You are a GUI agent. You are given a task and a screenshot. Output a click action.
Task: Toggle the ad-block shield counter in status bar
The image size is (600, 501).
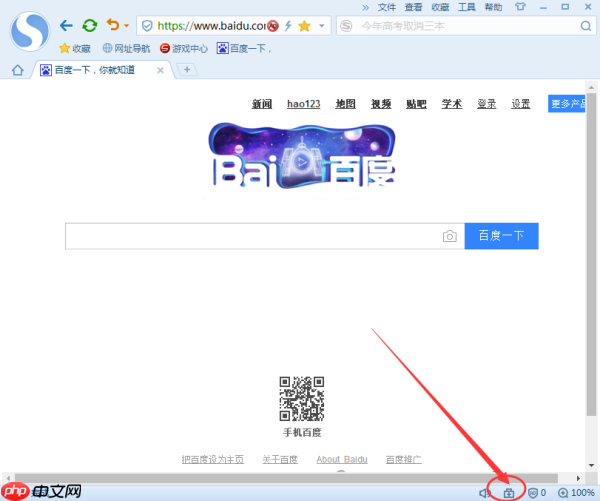pyautogui.click(x=537, y=493)
